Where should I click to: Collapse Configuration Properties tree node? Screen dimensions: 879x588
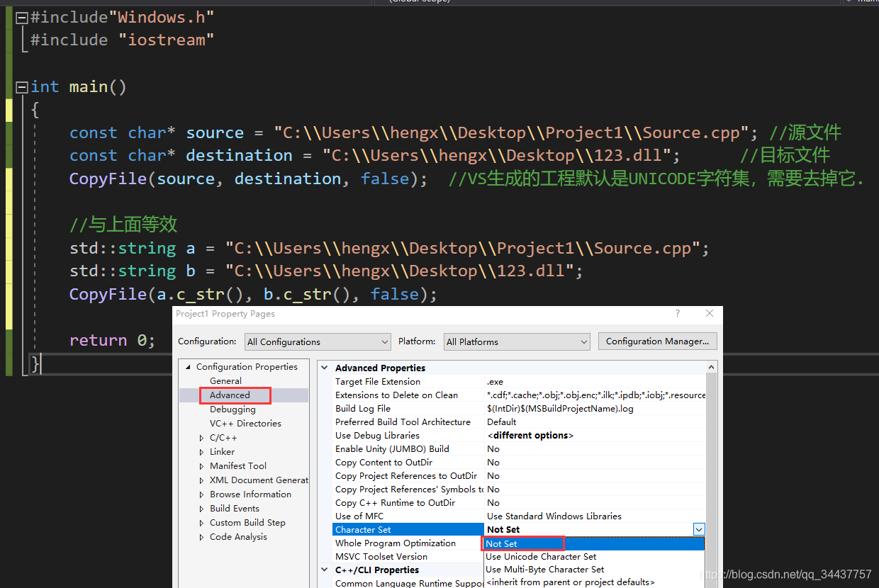[189, 367]
